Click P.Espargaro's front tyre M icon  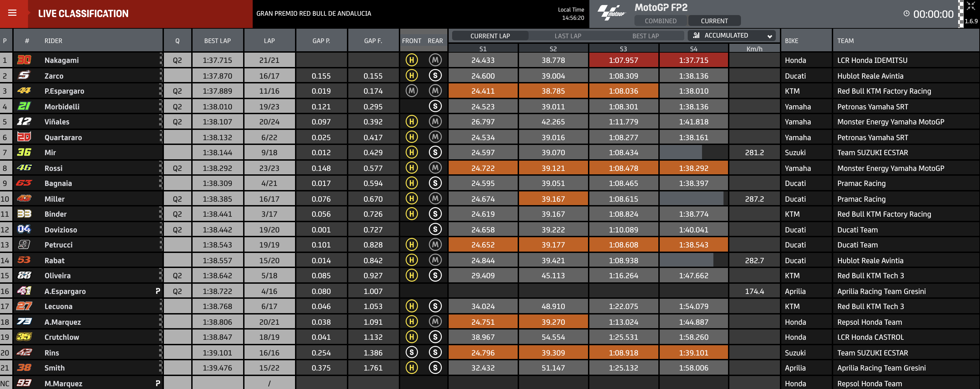(411, 91)
